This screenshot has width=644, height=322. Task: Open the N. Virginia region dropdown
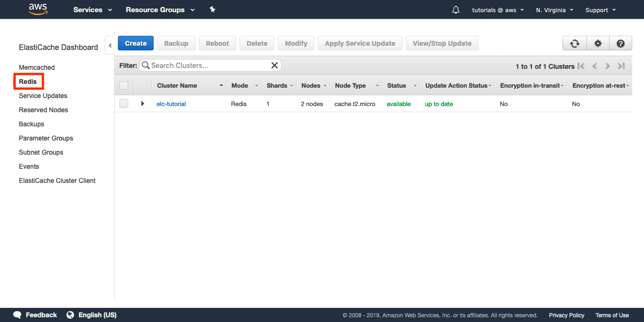pos(554,10)
